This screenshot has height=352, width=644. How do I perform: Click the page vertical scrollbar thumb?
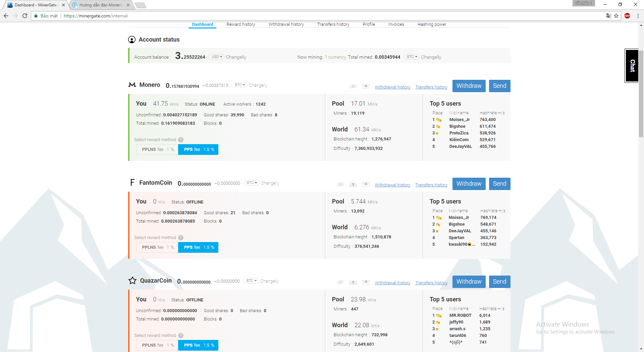pyautogui.click(x=641, y=94)
